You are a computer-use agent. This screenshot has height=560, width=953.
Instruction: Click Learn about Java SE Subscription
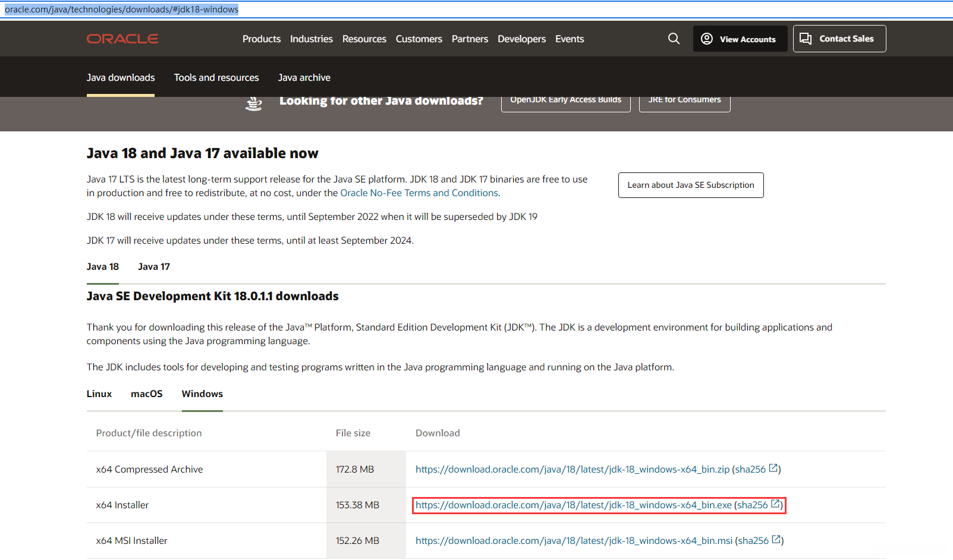(691, 185)
